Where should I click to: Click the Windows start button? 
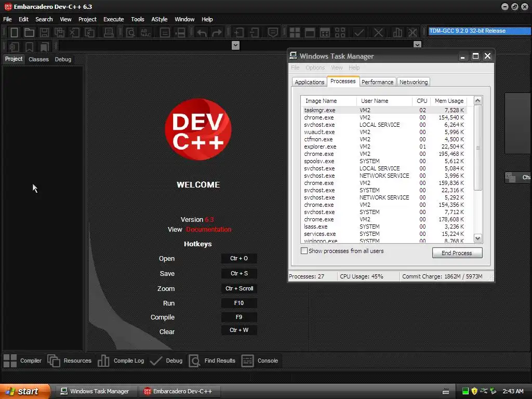24,391
